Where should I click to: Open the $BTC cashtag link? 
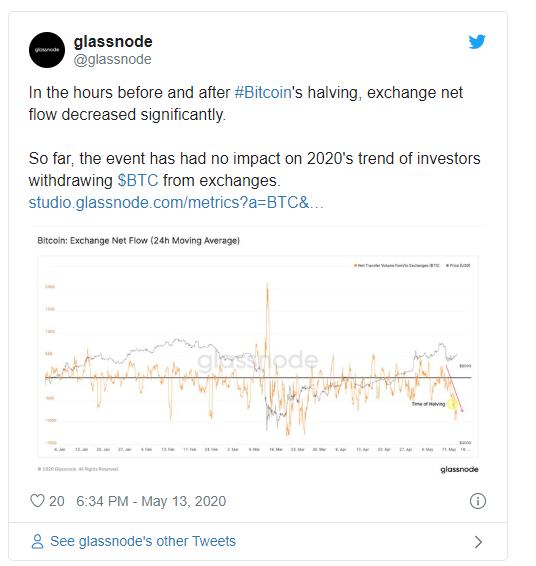coord(138,180)
